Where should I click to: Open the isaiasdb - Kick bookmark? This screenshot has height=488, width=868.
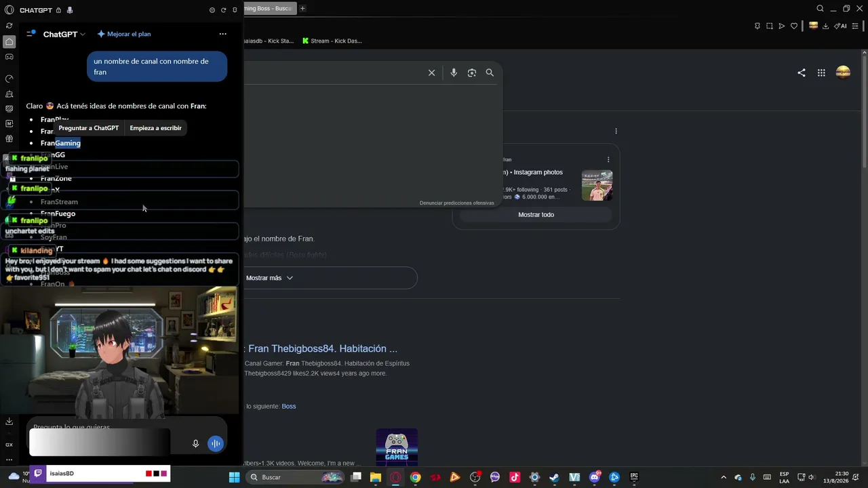pos(269,41)
